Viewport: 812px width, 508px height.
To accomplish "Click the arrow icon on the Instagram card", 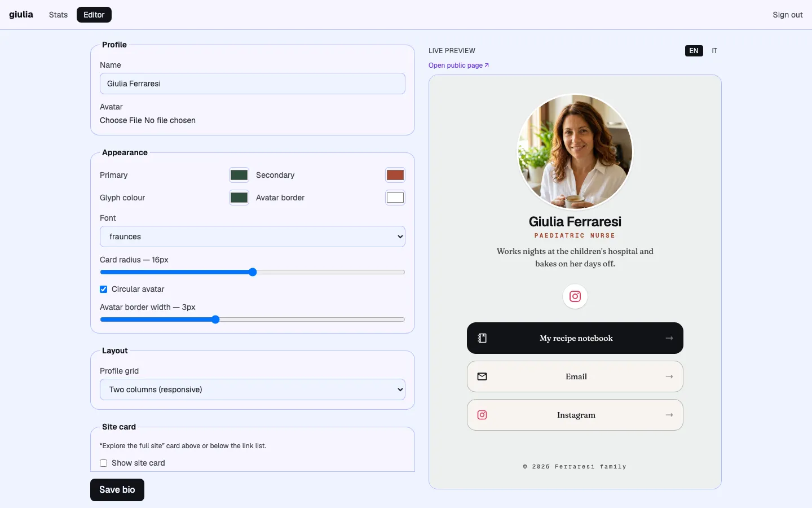I will 669,415.
